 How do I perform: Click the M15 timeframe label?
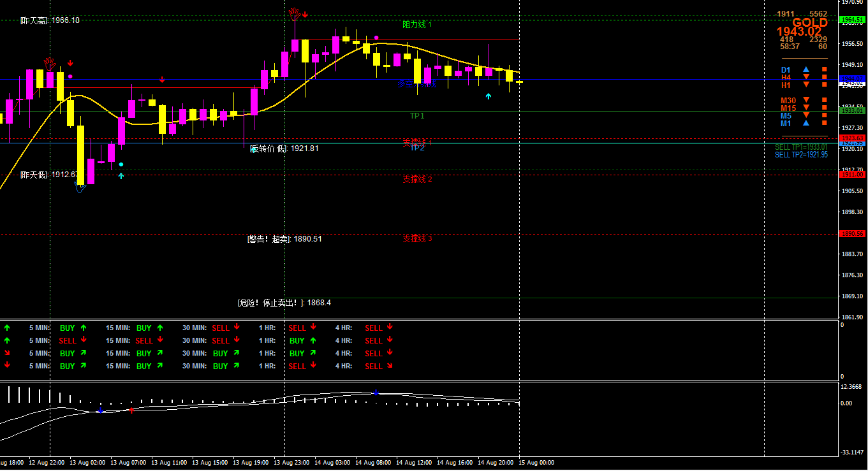coord(788,108)
